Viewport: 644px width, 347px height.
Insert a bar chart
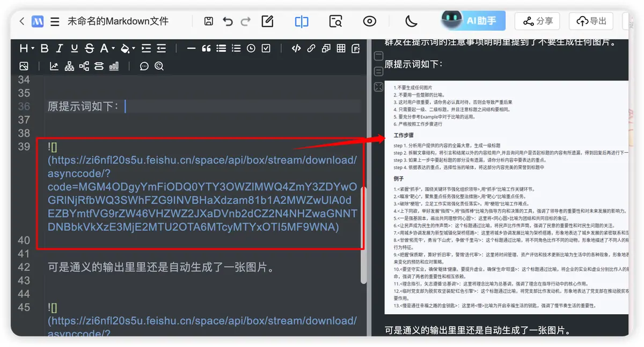pos(114,67)
